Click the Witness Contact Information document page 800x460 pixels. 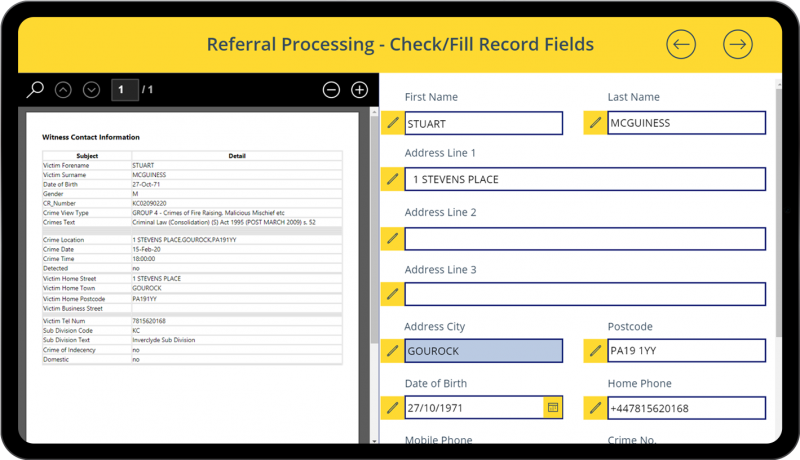coord(191,270)
